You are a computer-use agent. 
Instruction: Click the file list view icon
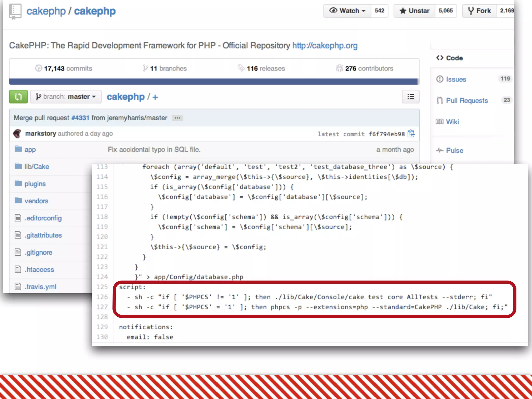(x=410, y=97)
